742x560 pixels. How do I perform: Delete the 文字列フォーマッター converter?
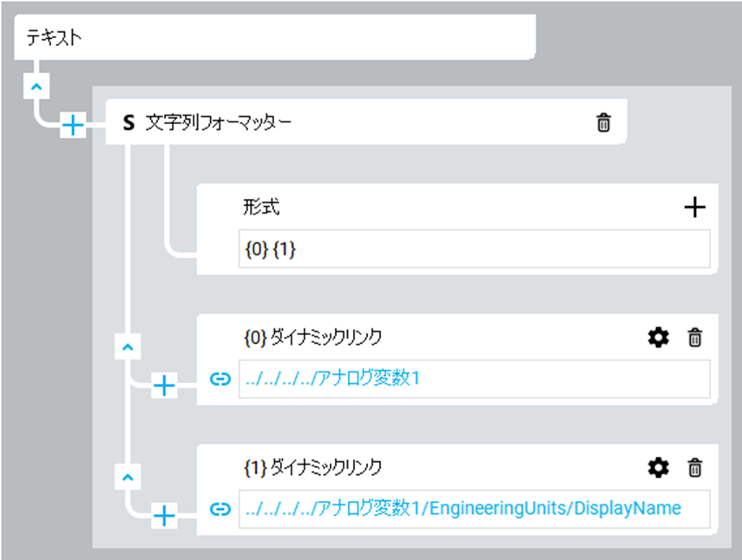tap(603, 123)
